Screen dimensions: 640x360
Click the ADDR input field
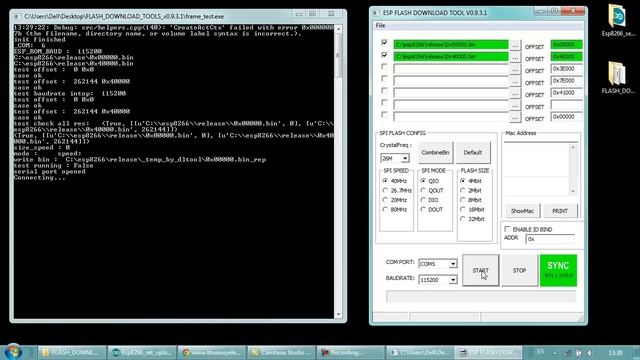(550, 239)
